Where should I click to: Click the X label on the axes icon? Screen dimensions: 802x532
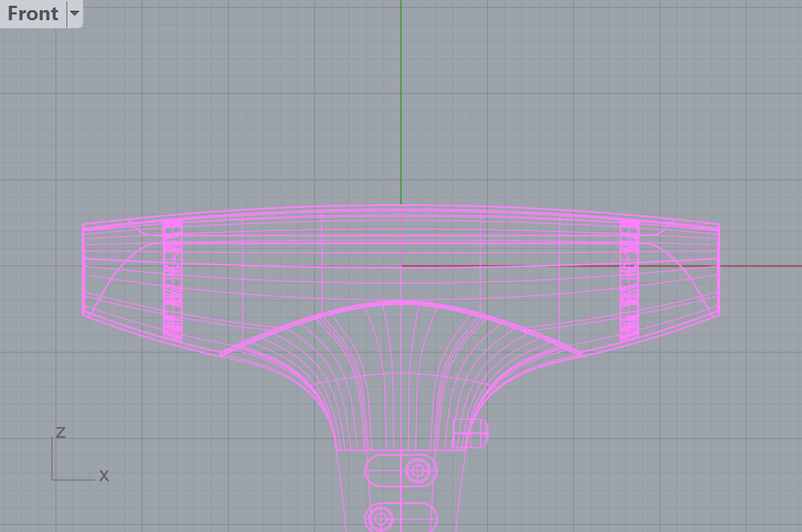pyautogui.click(x=104, y=476)
